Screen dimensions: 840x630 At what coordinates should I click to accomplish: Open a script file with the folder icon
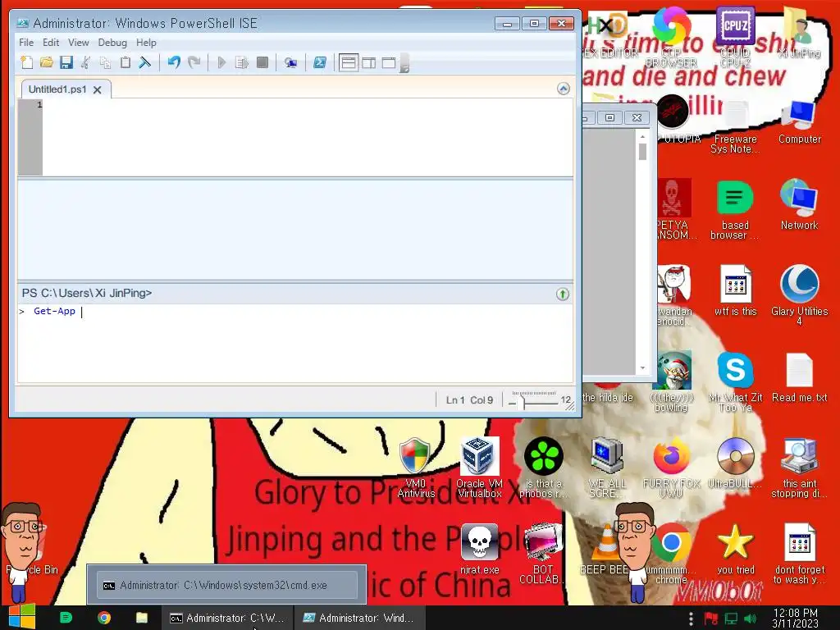[x=47, y=62]
